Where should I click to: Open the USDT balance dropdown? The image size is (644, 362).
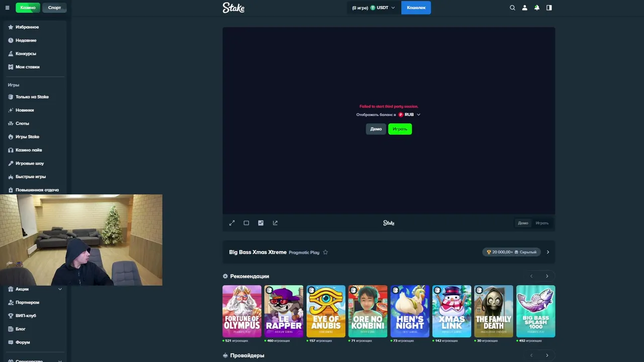coord(373,8)
